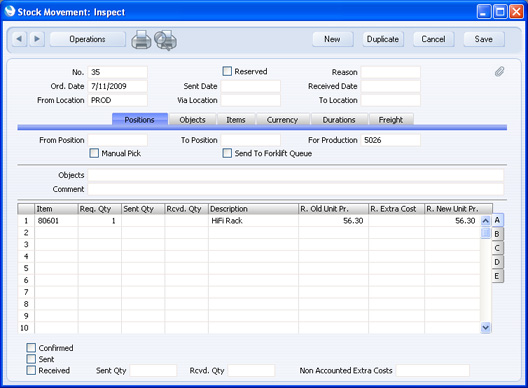Go to previous record arrow

click(x=20, y=39)
